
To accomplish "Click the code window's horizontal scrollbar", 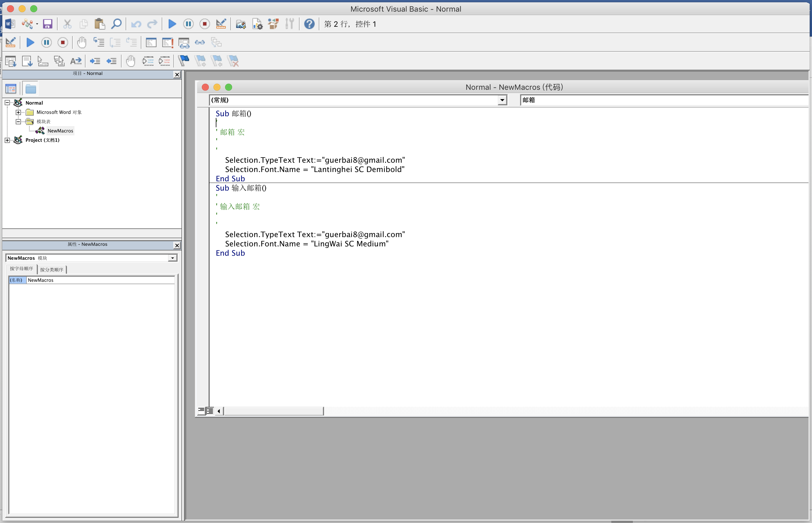I will (273, 411).
